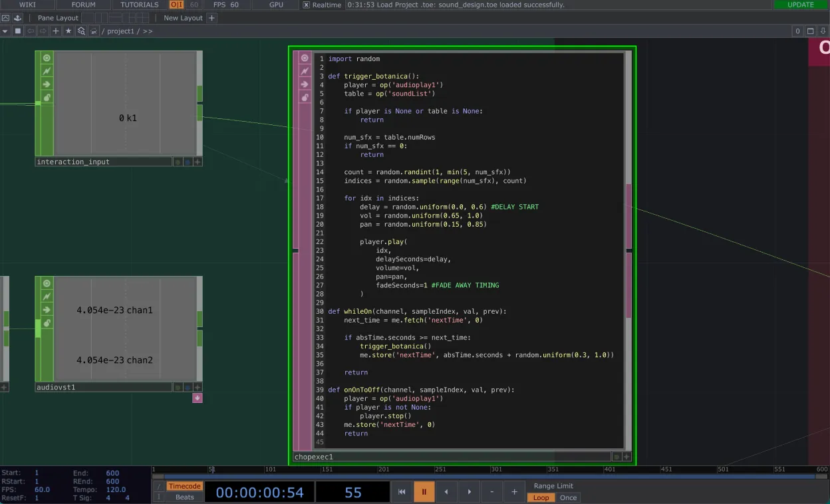This screenshot has width=830, height=504.
Task: Click project1 in the path bar
Action: point(120,31)
